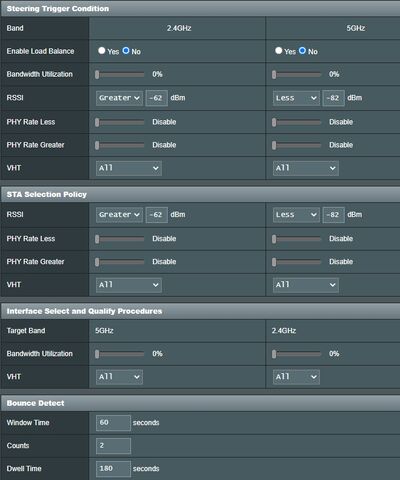Click the Target Band 2.4GHz value

[x=284, y=331]
